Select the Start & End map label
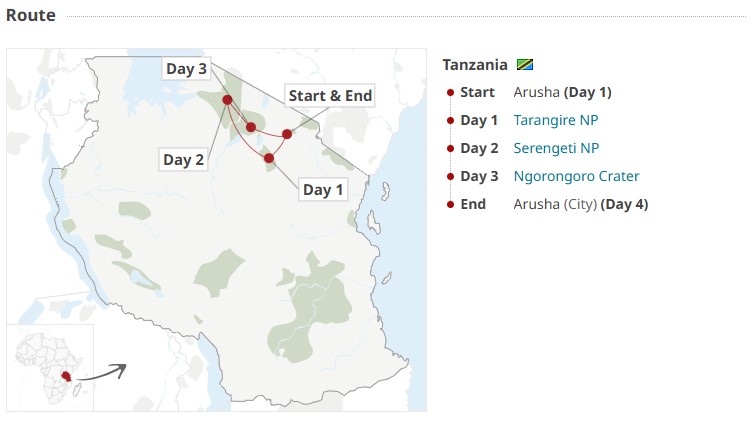The width and height of the screenshot is (753, 427). [x=330, y=96]
